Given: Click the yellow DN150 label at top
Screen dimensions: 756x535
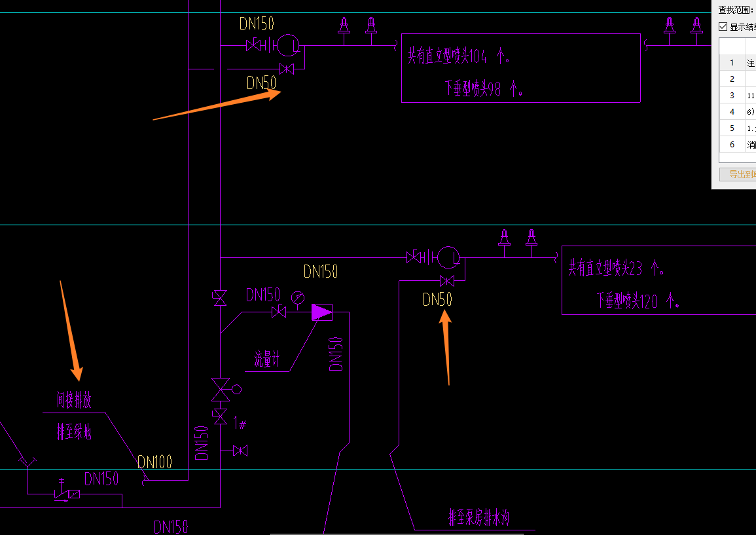Looking at the screenshot, I should 257,24.
